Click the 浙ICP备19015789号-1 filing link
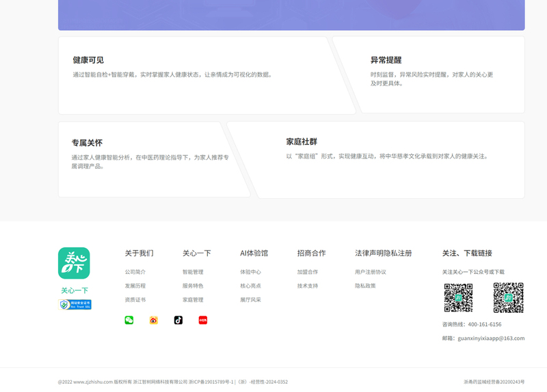The image size is (547, 392). point(211,382)
